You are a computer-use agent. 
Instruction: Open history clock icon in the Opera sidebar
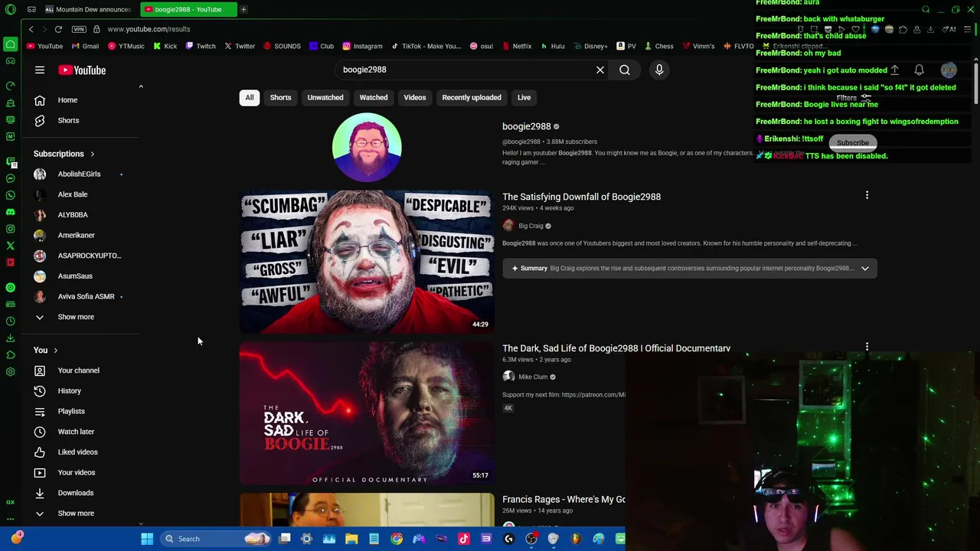[x=10, y=321]
